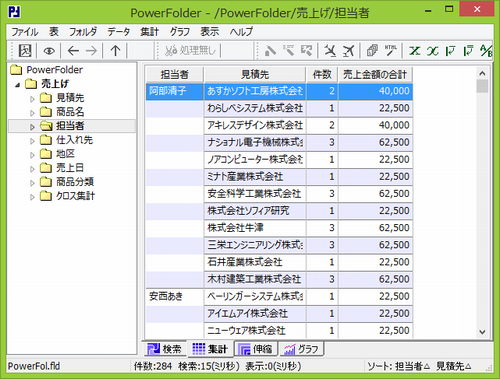Select the 石井産業株式会社 cell
Viewport: 500px width, 379px height.
(x=255, y=262)
